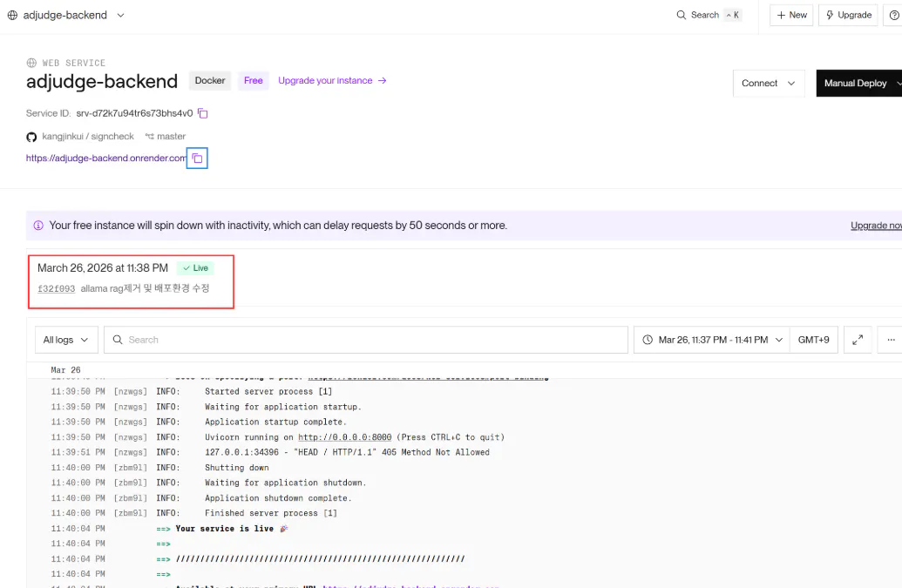Click the Manual Deploy button
Image resolution: width=902 pixels, height=588 pixels.
click(858, 84)
